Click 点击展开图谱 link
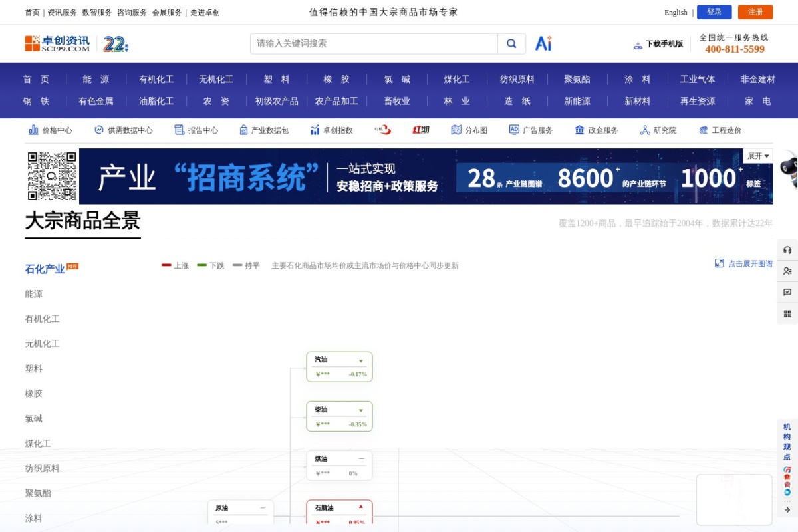The height and width of the screenshot is (532, 798). coord(750,263)
